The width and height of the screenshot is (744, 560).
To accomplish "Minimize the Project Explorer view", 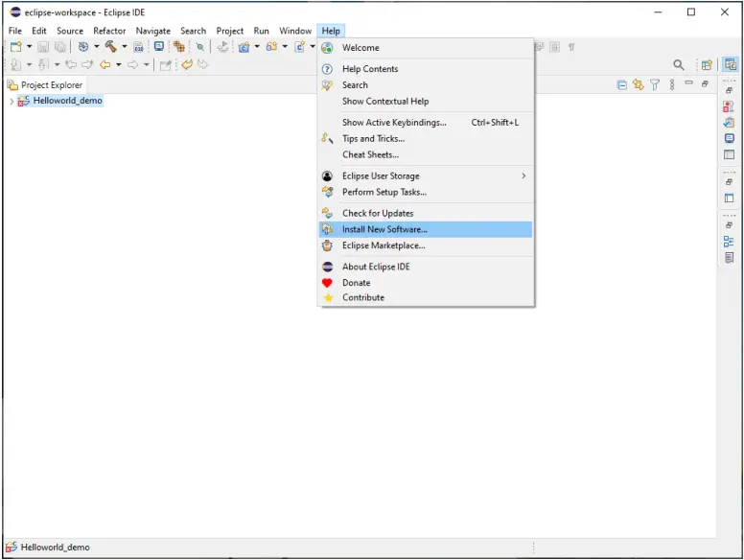I will click(689, 82).
